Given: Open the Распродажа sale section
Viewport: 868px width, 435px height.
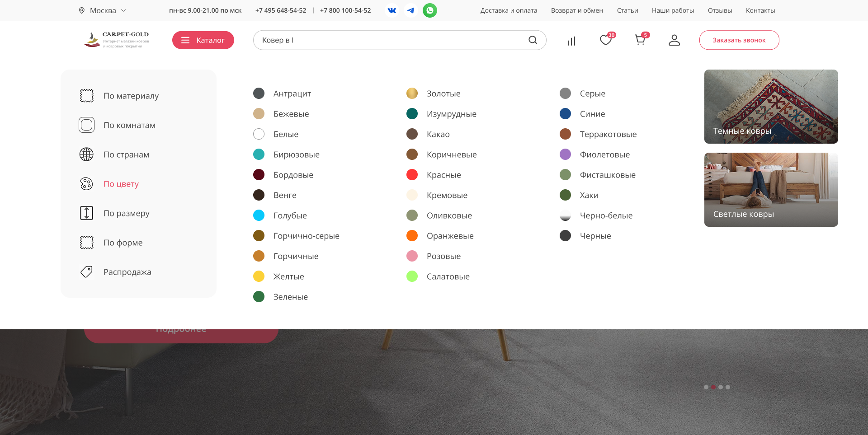Looking at the screenshot, I should 127,272.
